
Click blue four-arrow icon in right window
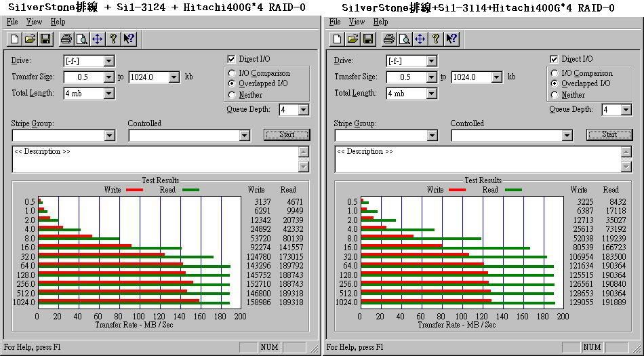(420, 39)
